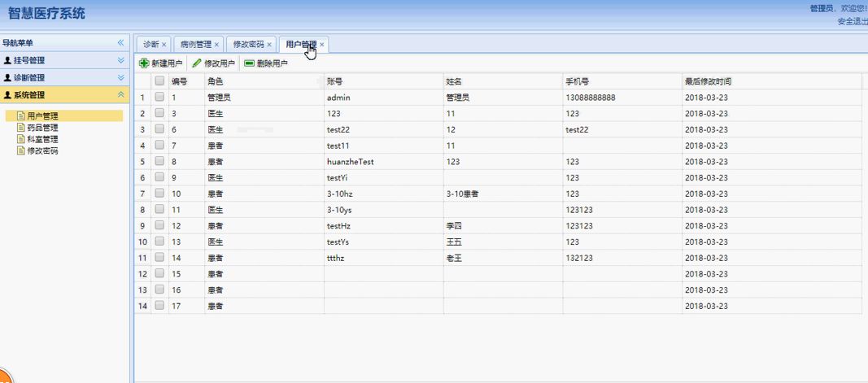Collapse the 导航菜单 navigation panel
The height and width of the screenshot is (383, 868).
tap(120, 42)
